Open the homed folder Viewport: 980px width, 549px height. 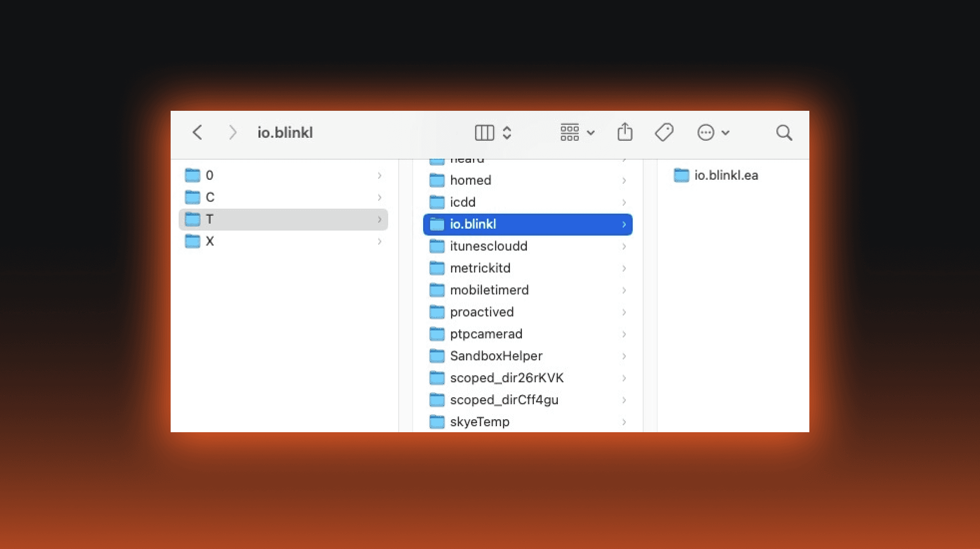[470, 180]
